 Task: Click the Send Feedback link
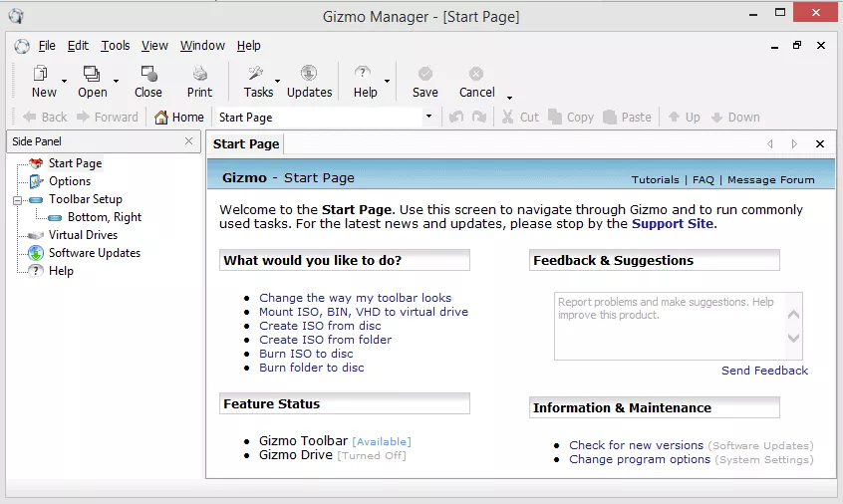pyautogui.click(x=764, y=371)
